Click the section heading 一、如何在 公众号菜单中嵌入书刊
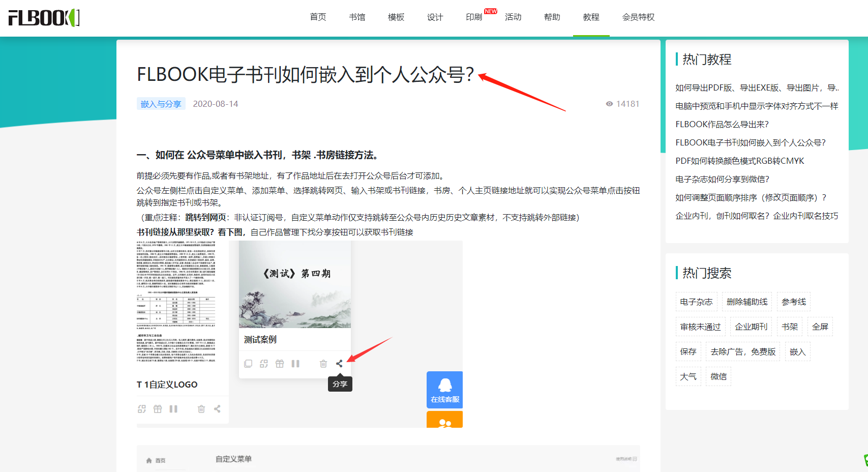The width and height of the screenshot is (868, 472). pyautogui.click(x=258, y=155)
